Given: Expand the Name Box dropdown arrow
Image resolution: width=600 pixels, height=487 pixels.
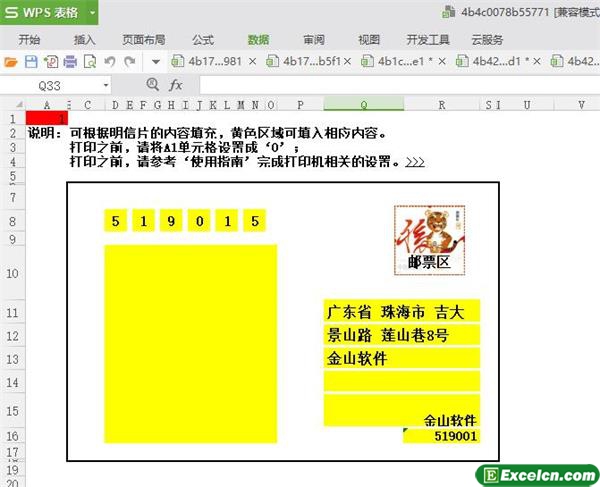Looking at the screenshot, I should point(106,85).
